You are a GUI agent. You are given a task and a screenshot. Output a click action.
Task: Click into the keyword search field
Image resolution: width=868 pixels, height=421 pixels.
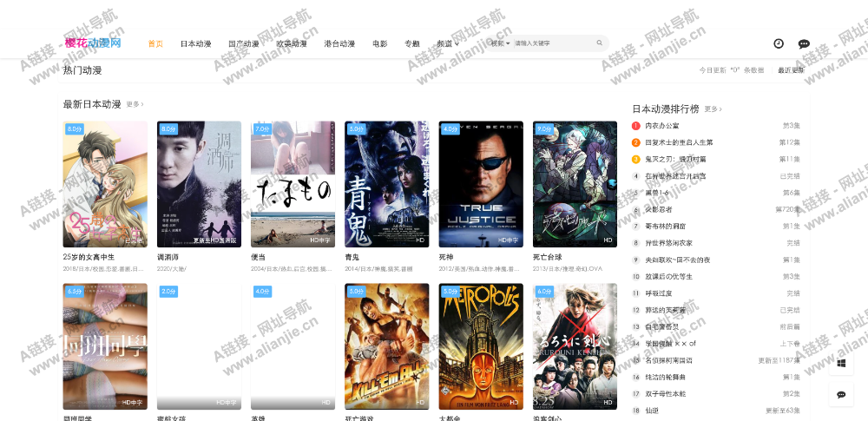coord(551,43)
